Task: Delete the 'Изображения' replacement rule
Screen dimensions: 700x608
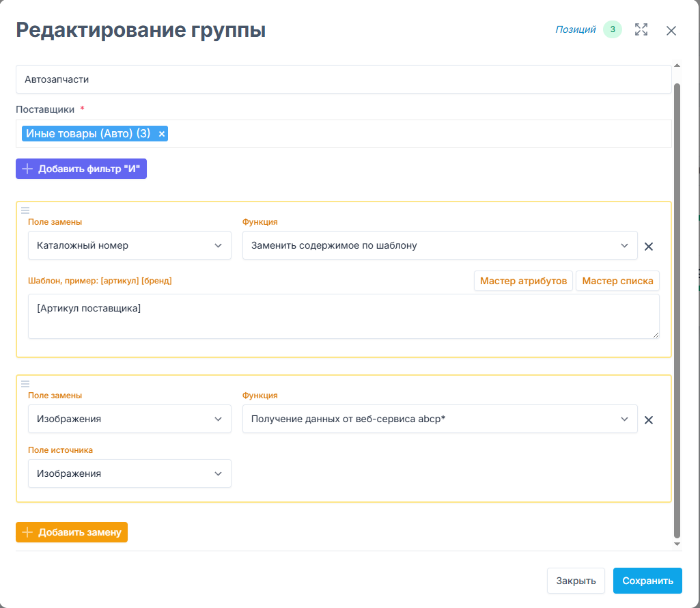Action: (649, 420)
